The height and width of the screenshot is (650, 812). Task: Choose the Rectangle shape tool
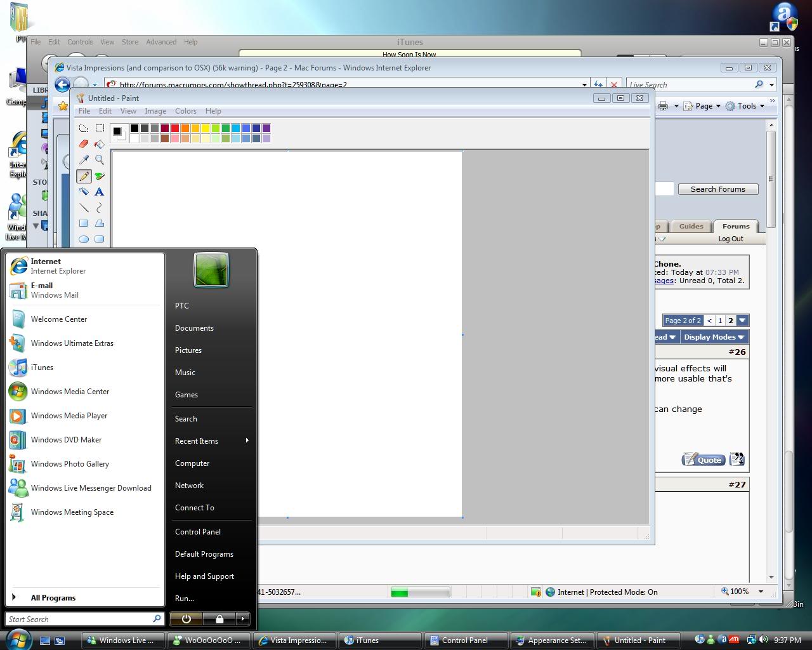[x=84, y=223]
